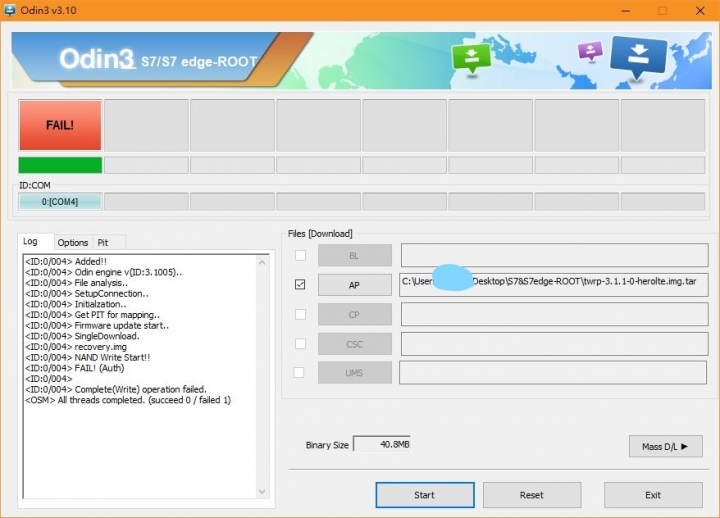
Task: Uncheck the AP file checkbox
Action: 300,285
